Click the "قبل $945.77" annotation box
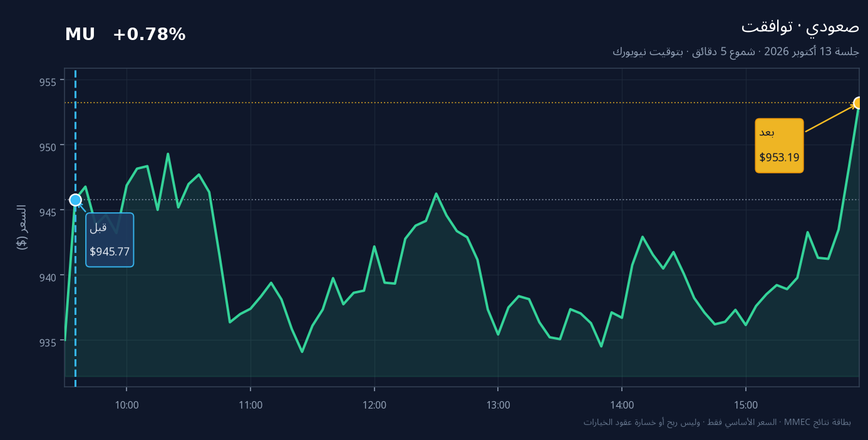 110,240
